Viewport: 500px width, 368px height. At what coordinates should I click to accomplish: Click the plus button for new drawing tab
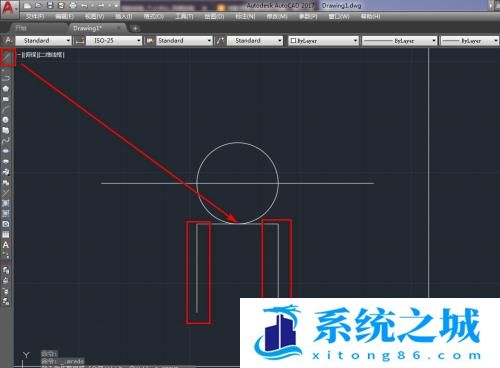click(135, 28)
